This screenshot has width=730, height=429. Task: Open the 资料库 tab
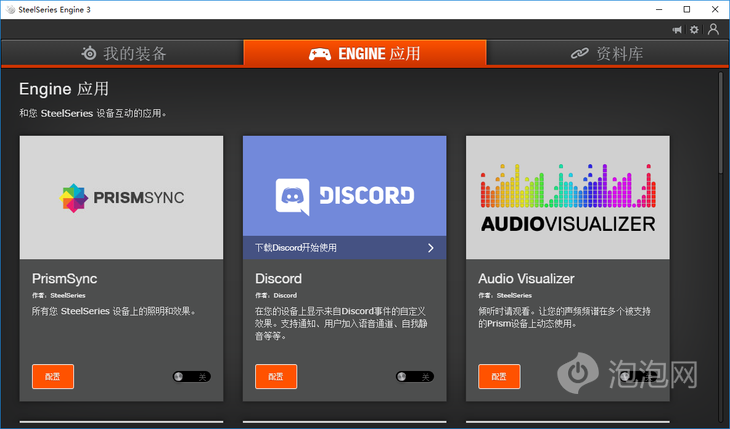pos(608,53)
